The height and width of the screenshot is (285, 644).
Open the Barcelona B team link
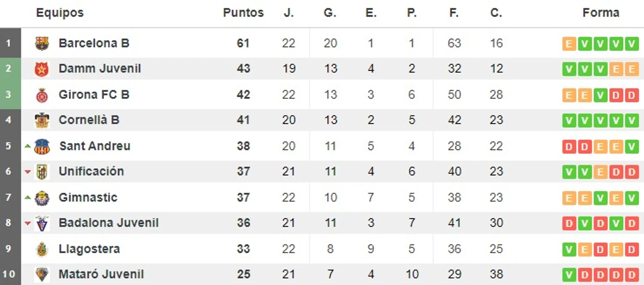pos(94,43)
